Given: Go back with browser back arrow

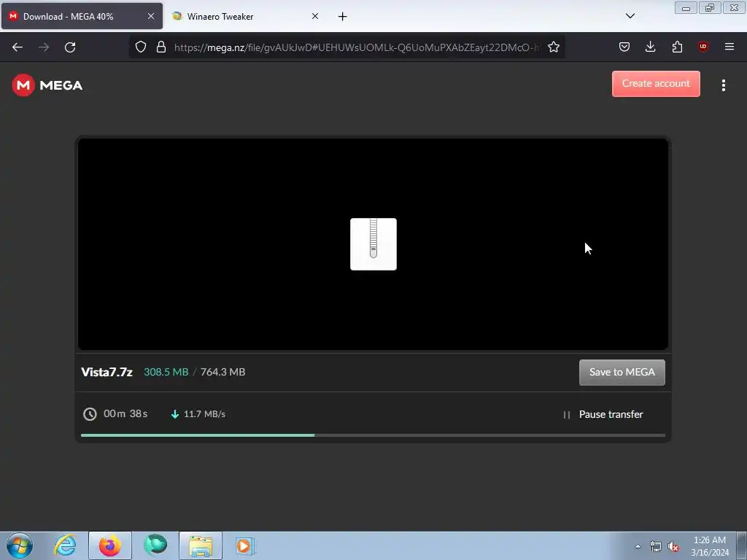Looking at the screenshot, I should [18, 47].
